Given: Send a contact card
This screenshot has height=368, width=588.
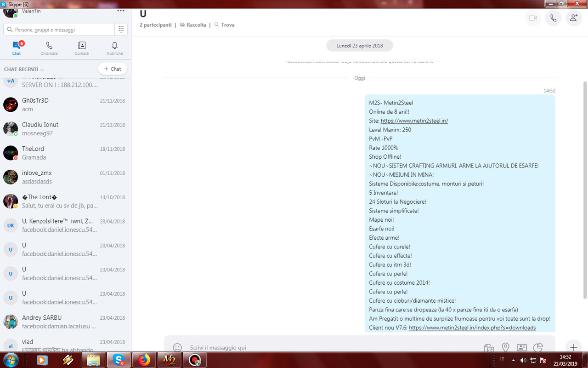Looking at the screenshot, I should pyautogui.click(x=522, y=348).
